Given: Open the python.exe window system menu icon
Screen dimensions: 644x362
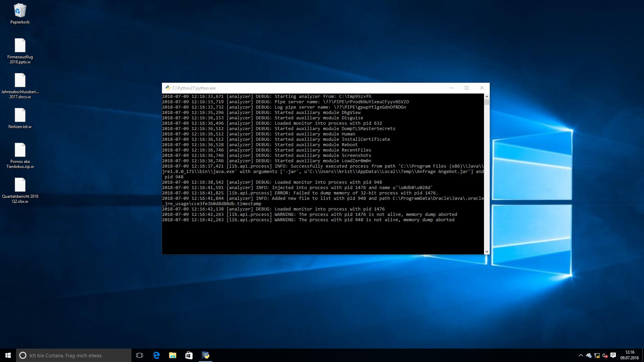Looking at the screenshot, I should coord(168,88).
